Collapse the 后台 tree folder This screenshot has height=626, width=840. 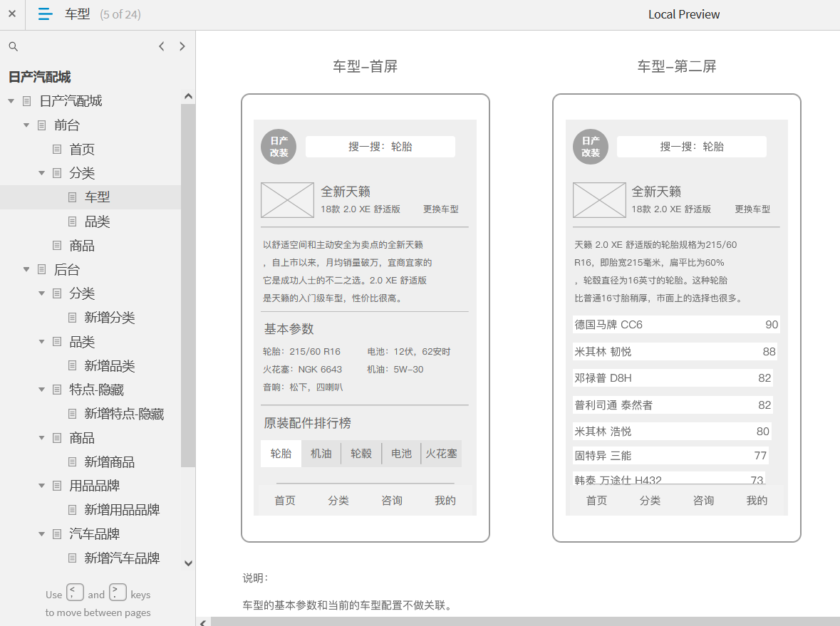pyautogui.click(x=26, y=269)
